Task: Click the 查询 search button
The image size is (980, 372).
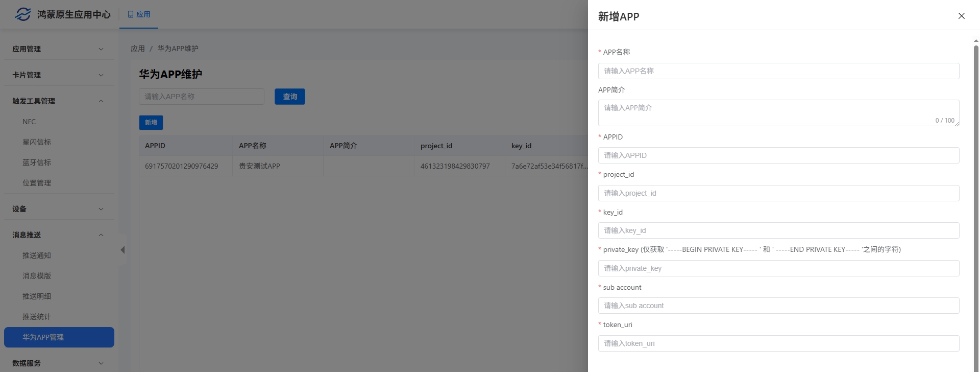Action: pos(290,97)
